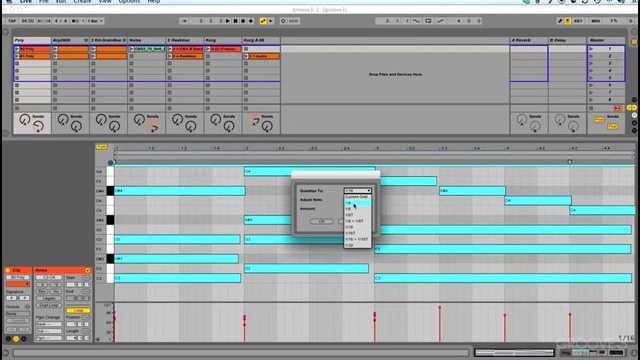Open the Groove None chooser
Screen dimensions: 640x360
(x=18, y=314)
